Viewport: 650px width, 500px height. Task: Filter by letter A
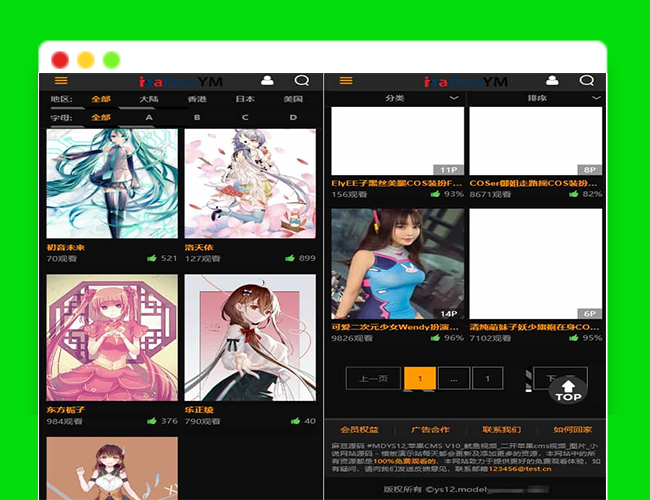[x=149, y=117]
